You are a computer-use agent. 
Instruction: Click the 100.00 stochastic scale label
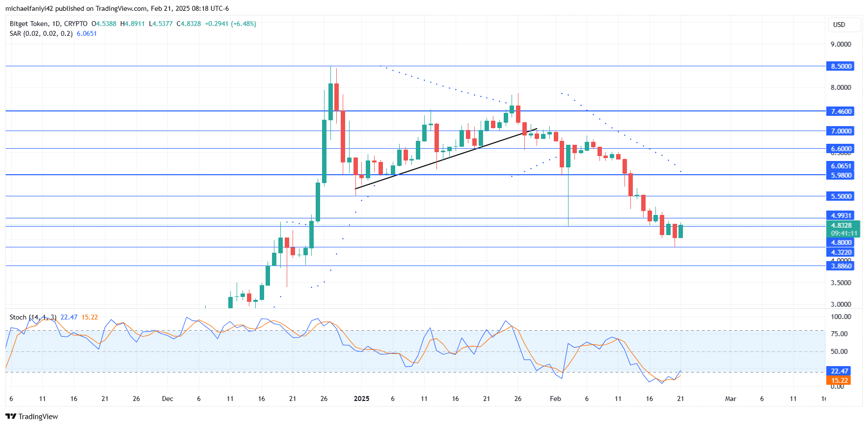(x=841, y=317)
